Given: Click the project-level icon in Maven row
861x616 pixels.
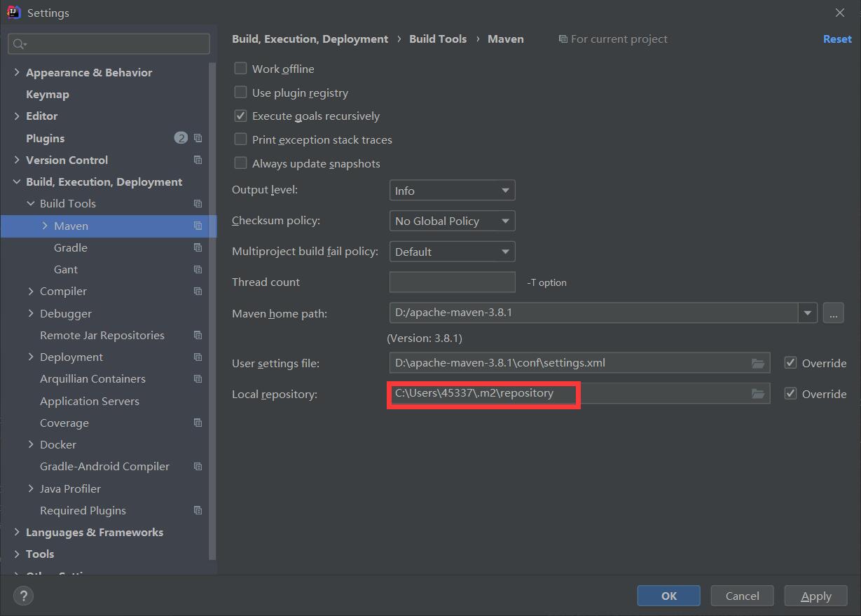Looking at the screenshot, I should [x=198, y=226].
